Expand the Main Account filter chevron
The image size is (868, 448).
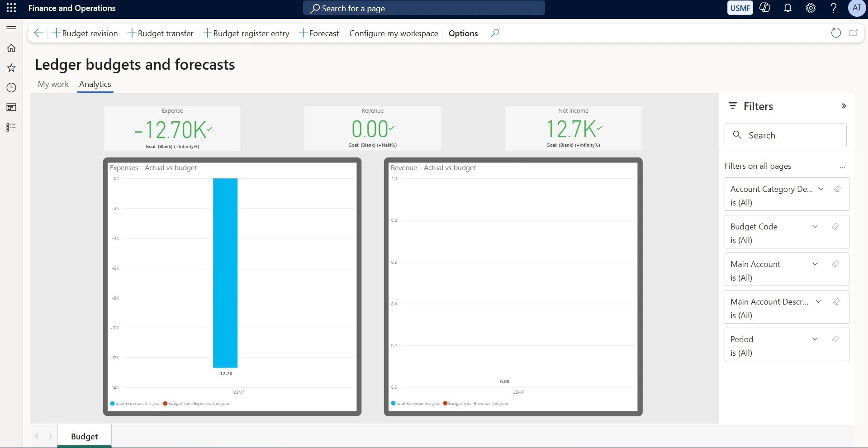coord(815,264)
